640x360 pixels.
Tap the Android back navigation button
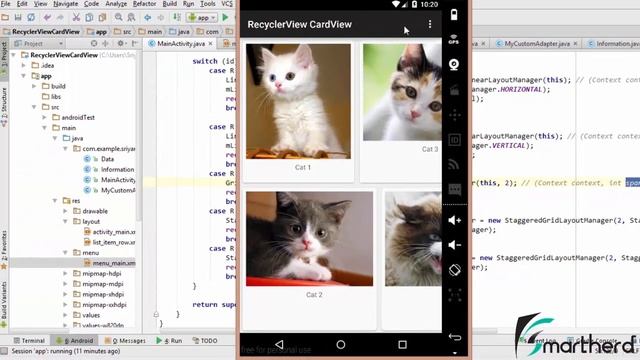point(279,344)
